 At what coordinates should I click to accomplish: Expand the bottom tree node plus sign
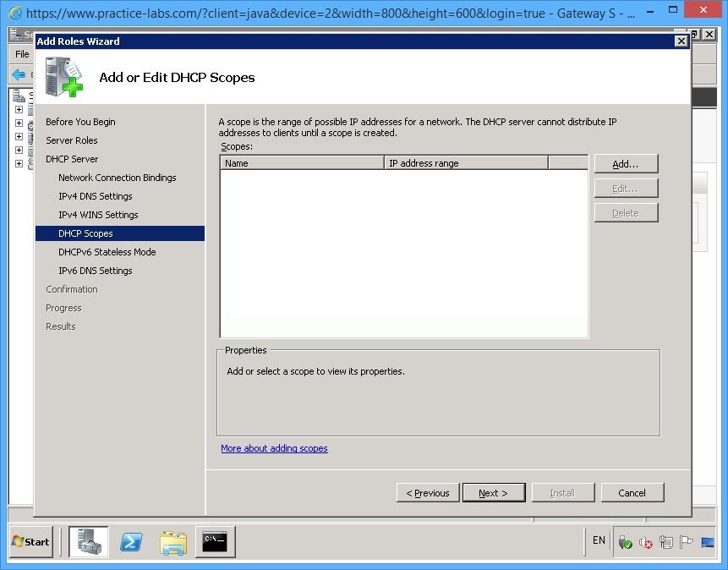[x=19, y=162]
